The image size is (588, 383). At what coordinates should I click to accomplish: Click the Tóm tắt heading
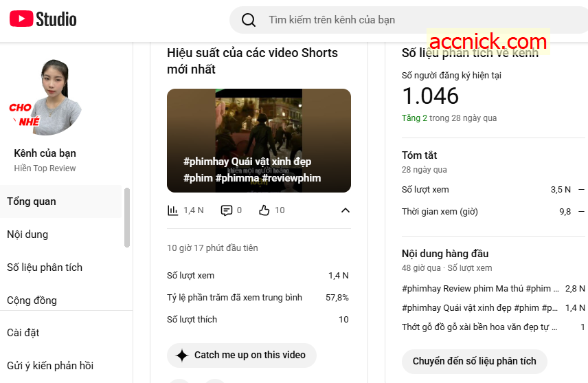pyautogui.click(x=419, y=155)
